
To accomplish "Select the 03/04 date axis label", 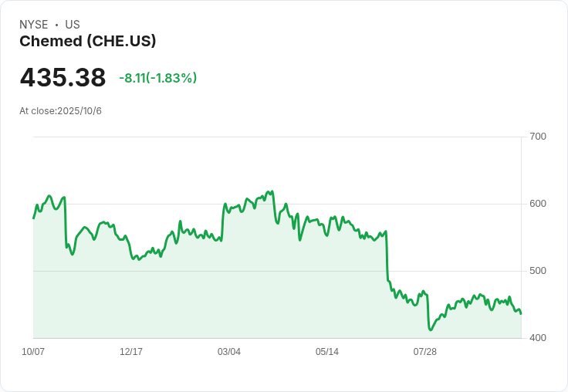I will click(x=229, y=352).
